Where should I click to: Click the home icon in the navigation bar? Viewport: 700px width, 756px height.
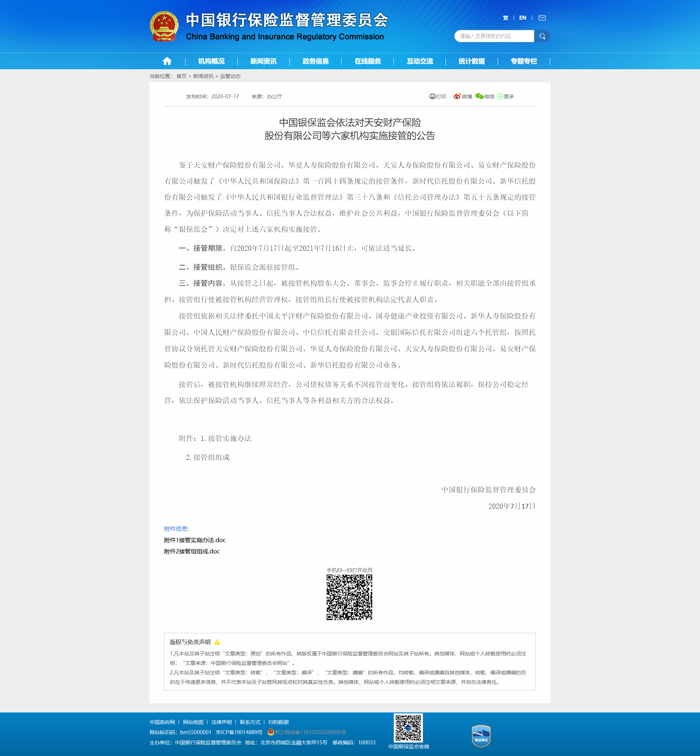[x=167, y=61]
